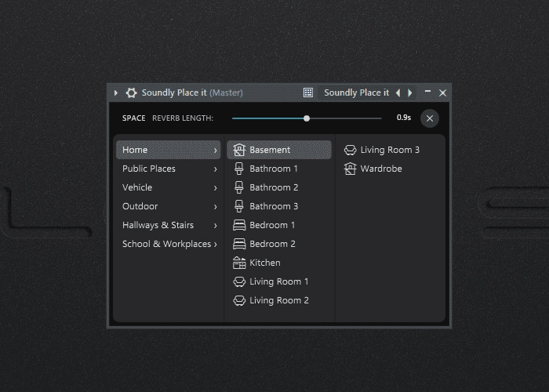Click the Basement house icon
The width and height of the screenshot is (549, 392).
[x=239, y=150]
